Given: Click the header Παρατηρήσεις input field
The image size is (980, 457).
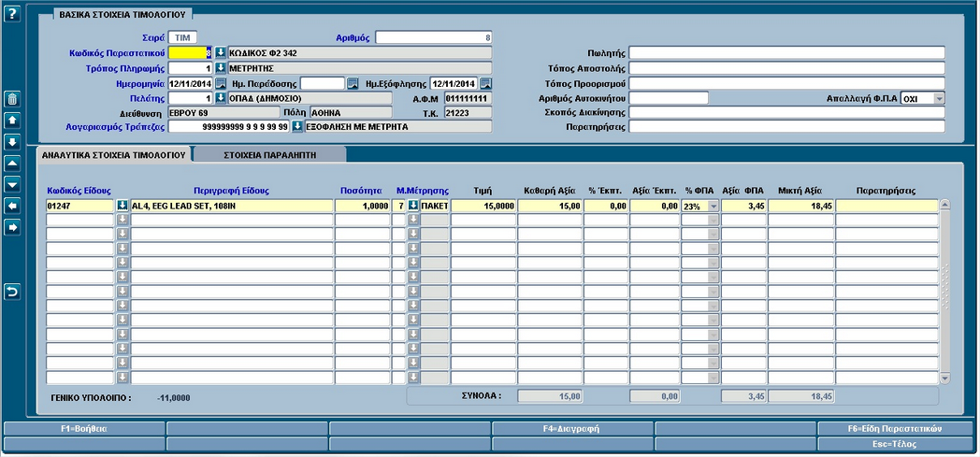Looking at the screenshot, I should pyautogui.click(x=786, y=127).
